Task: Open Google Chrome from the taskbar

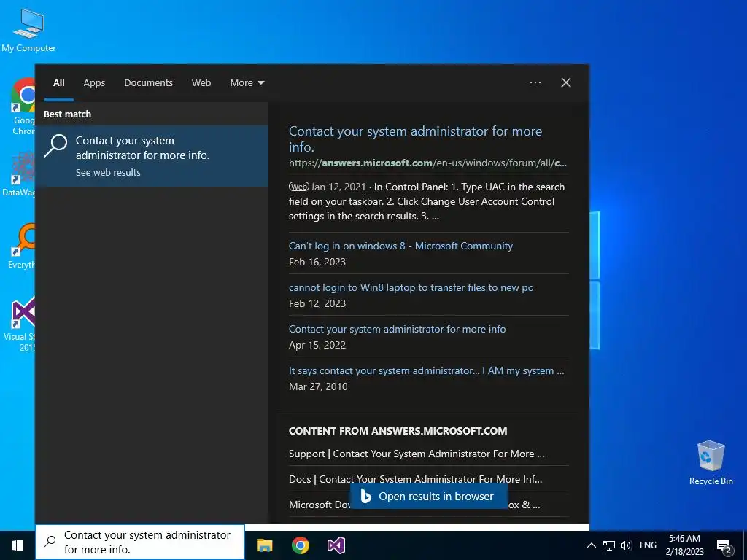Action: point(300,545)
